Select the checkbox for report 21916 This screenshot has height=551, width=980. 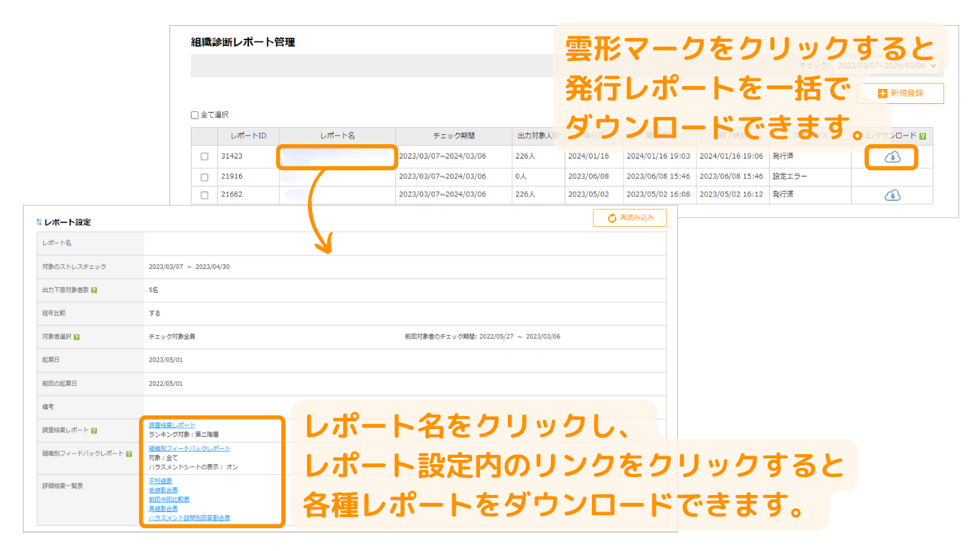pos(204,176)
